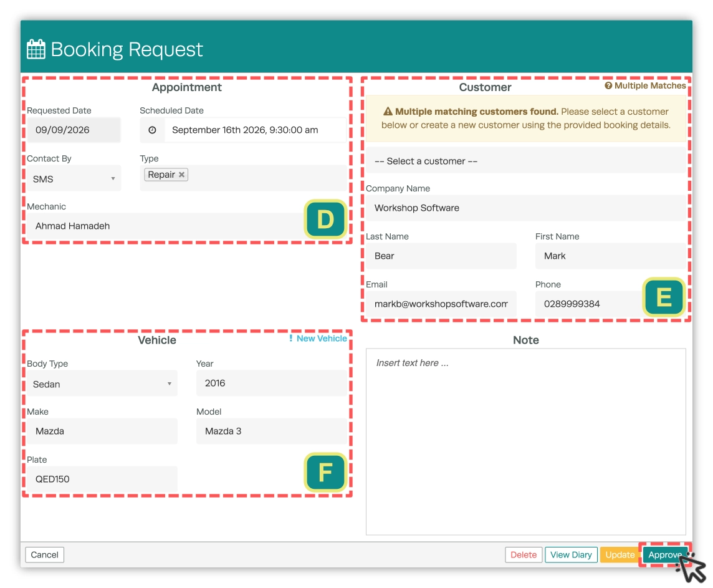Click the Customer section heading
The image size is (713, 588).
[x=485, y=87]
